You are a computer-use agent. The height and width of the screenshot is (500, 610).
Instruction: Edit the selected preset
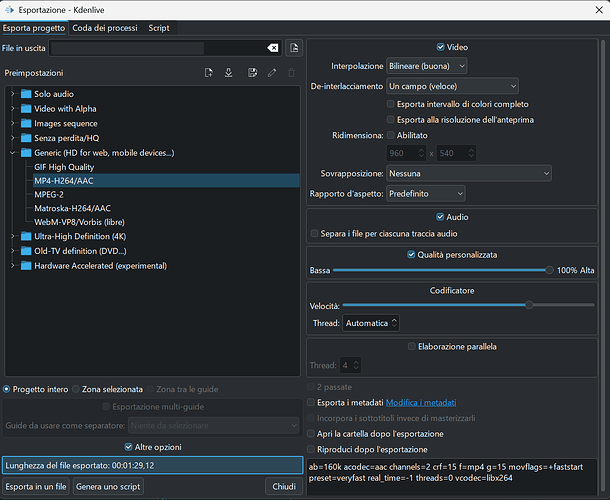(272, 73)
